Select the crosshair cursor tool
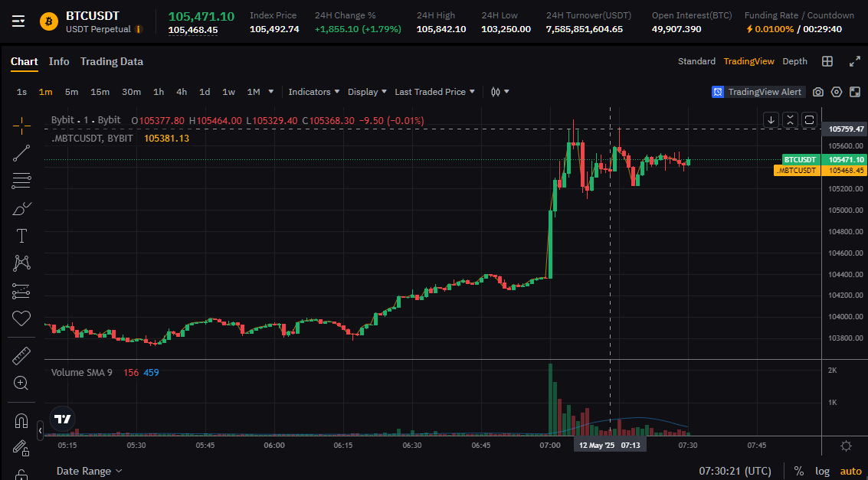Image resolution: width=868 pixels, height=480 pixels. click(x=21, y=126)
